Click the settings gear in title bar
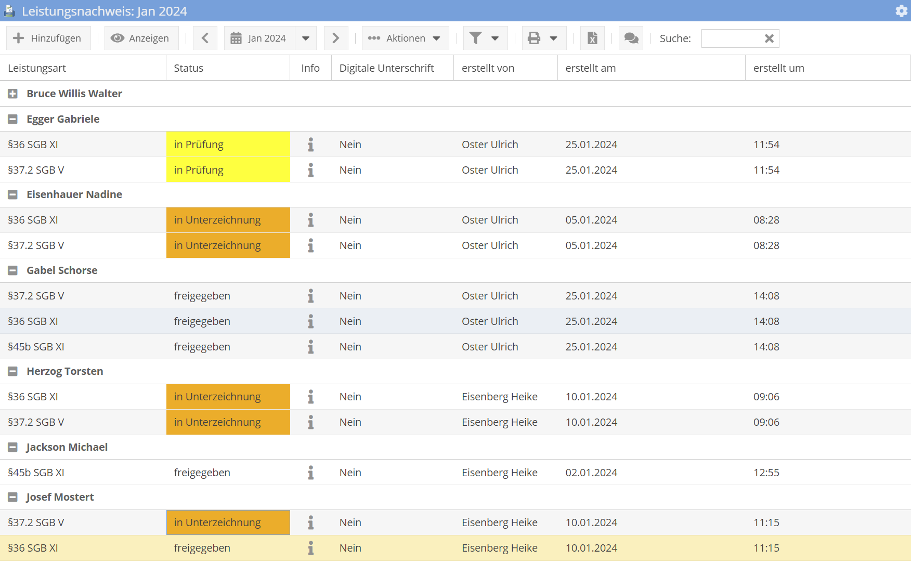 [x=901, y=11]
